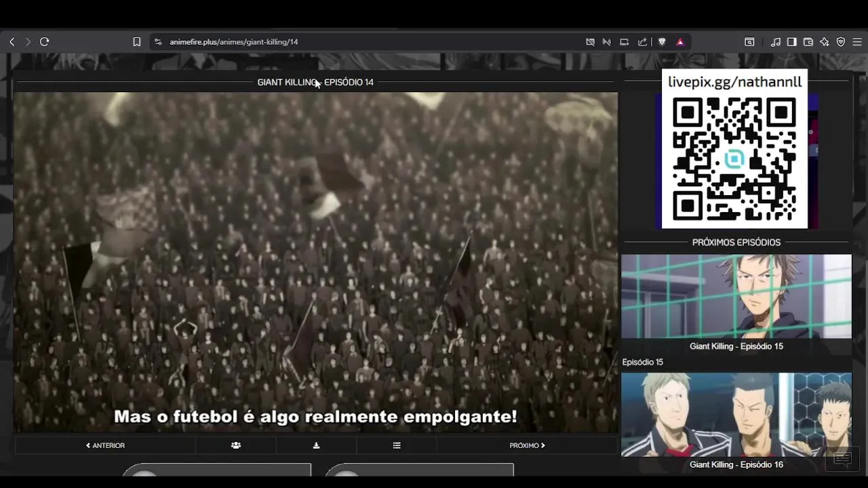
Task: Open the browser hamburger menu
Action: tap(857, 42)
